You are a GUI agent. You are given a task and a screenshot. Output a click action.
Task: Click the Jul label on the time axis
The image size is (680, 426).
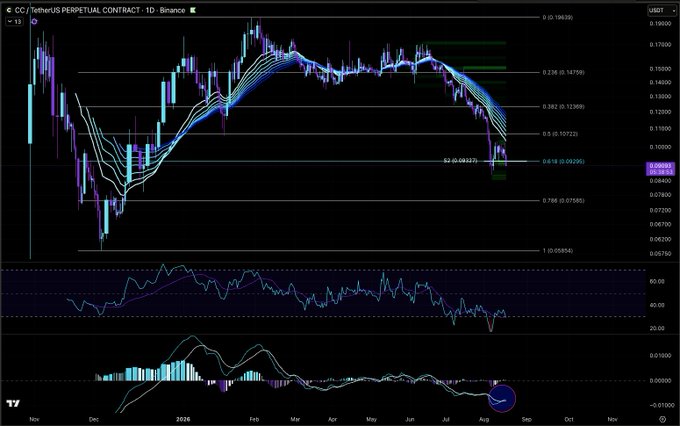click(445, 419)
